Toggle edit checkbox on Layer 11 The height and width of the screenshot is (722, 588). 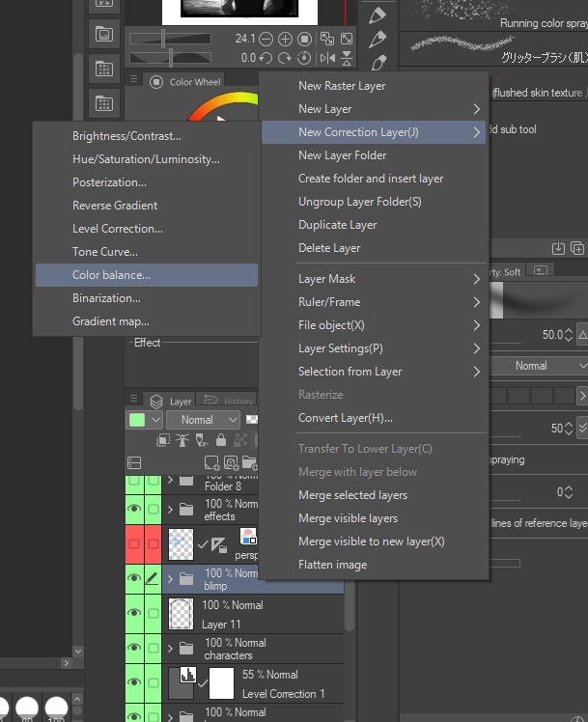click(x=153, y=612)
